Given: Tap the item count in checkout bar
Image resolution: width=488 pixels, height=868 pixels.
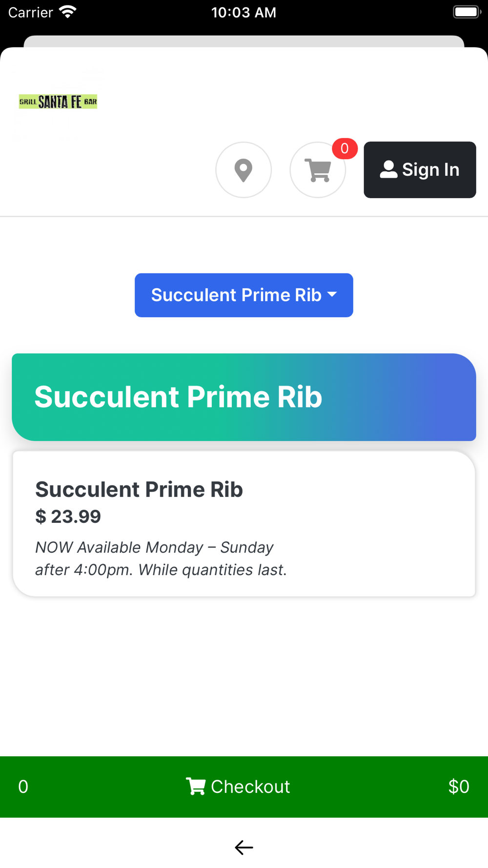Looking at the screenshot, I should pyautogui.click(x=23, y=787).
